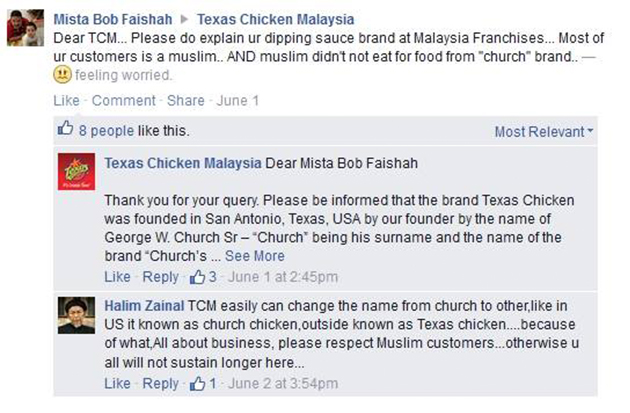
Task: Reply to Texas Chicken Malaysia's comment
Action: 160,277
